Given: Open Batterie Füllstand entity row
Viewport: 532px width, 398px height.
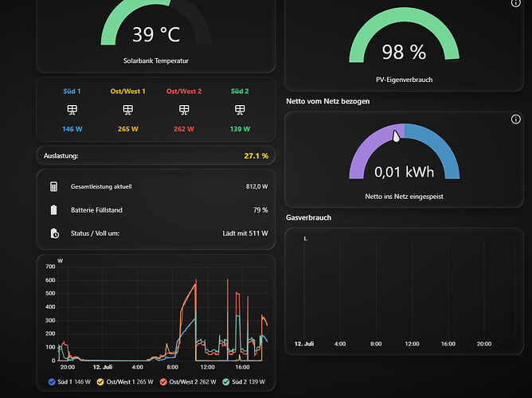Looking at the screenshot, I should point(156,210).
